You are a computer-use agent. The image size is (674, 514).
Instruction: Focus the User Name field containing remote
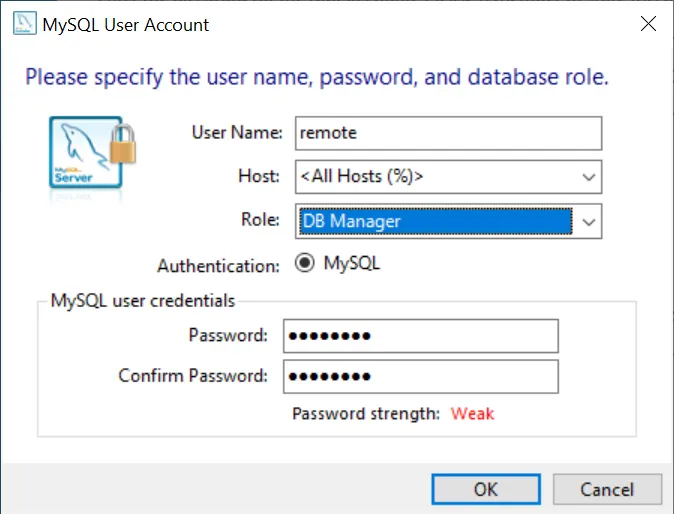coord(448,133)
